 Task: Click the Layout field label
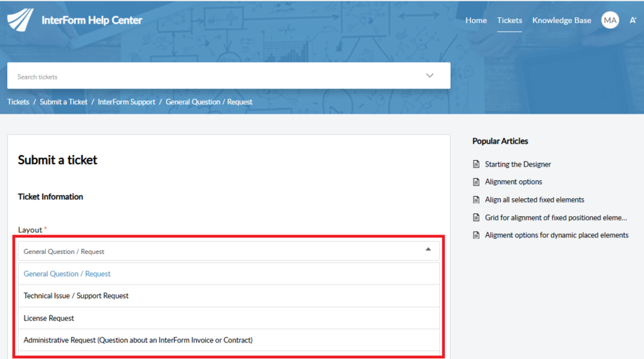click(30, 230)
